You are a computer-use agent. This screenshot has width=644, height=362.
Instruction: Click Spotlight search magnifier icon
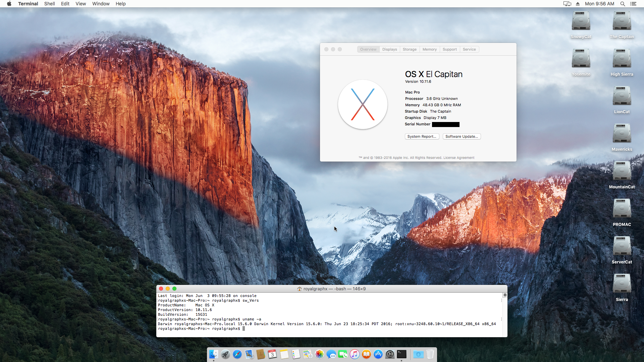tap(623, 4)
